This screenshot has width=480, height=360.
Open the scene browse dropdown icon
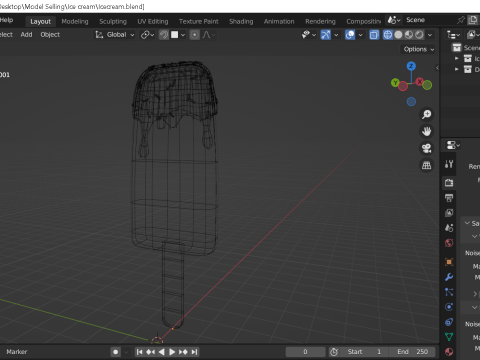pyautogui.click(x=394, y=20)
